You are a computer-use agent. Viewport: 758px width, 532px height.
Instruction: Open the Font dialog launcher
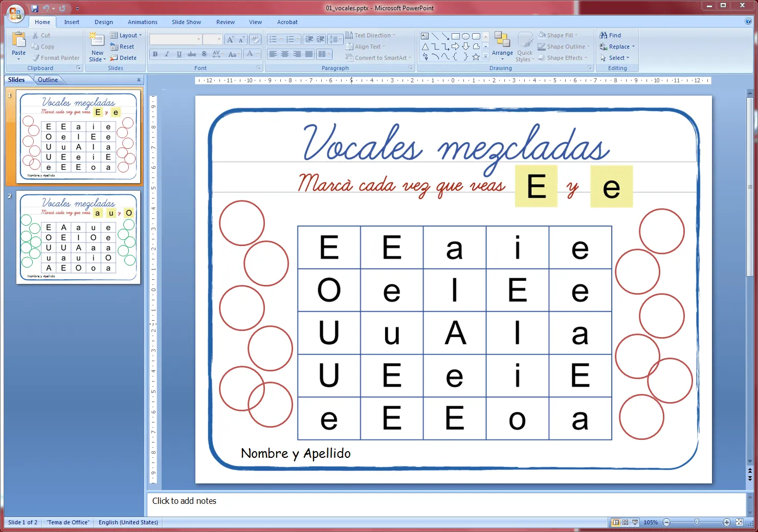click(x=258, y=68)
